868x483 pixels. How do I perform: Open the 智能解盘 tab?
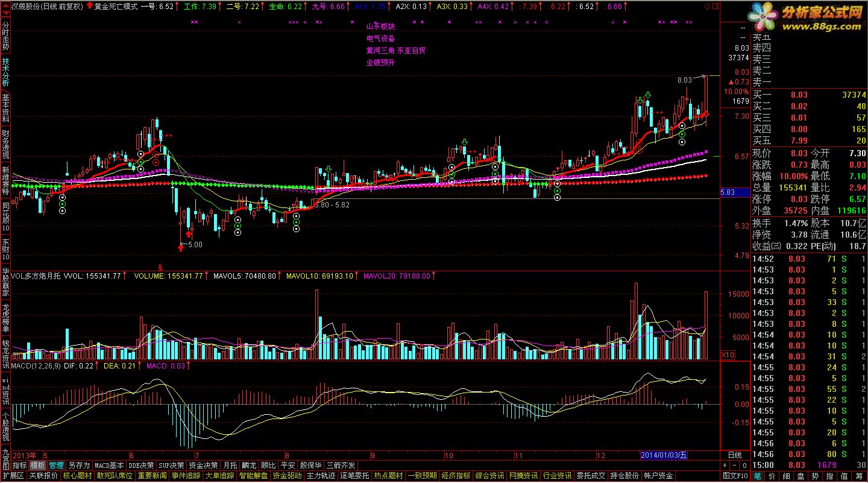[x=253, y=476]
